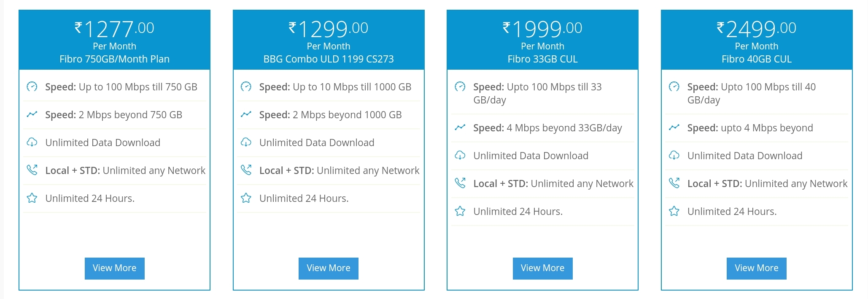Viewport: 868px width, 299px height.
Task: Click star icon in BBG Combo plan
Action: (246, 198)
